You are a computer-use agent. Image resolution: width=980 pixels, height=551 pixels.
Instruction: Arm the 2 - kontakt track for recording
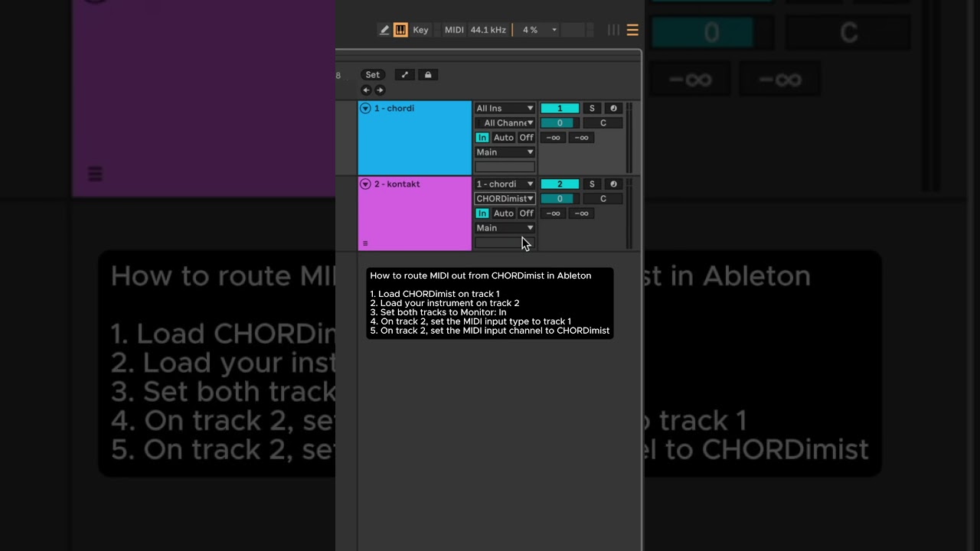[613, 184]
